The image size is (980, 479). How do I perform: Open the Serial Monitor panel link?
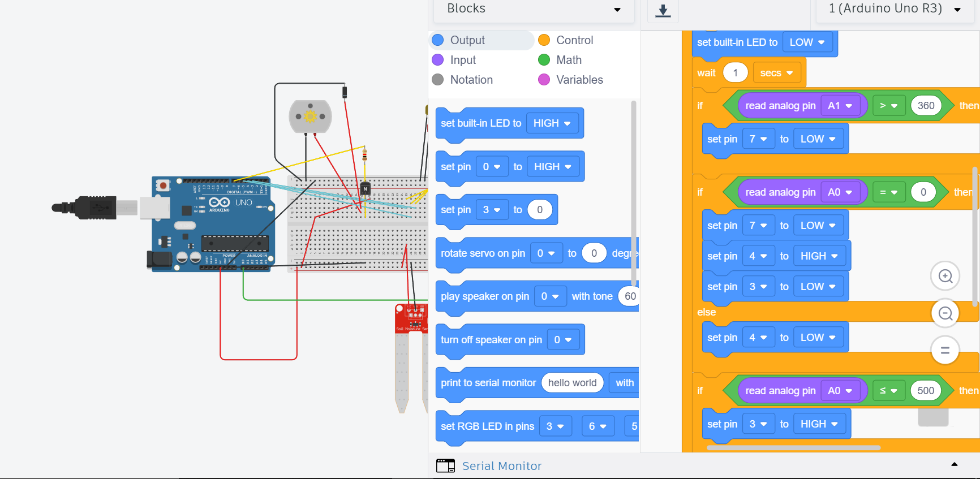(501, 466)
